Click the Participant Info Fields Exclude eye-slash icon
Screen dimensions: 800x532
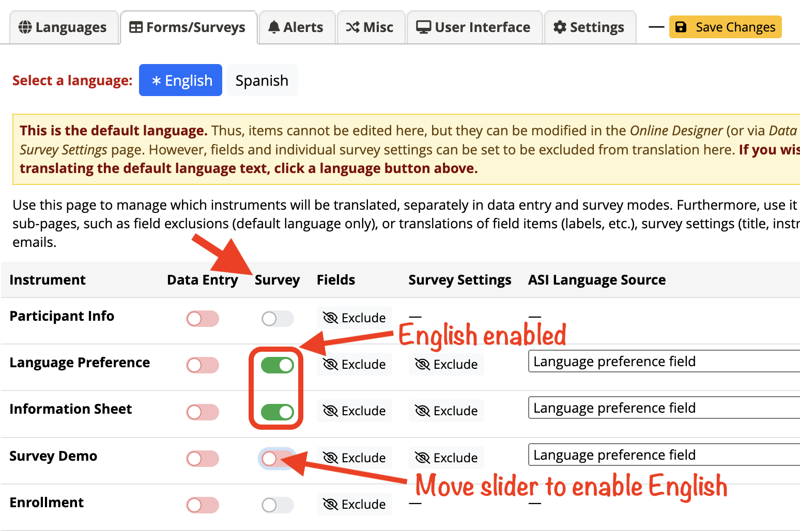(x=330, y=318)
